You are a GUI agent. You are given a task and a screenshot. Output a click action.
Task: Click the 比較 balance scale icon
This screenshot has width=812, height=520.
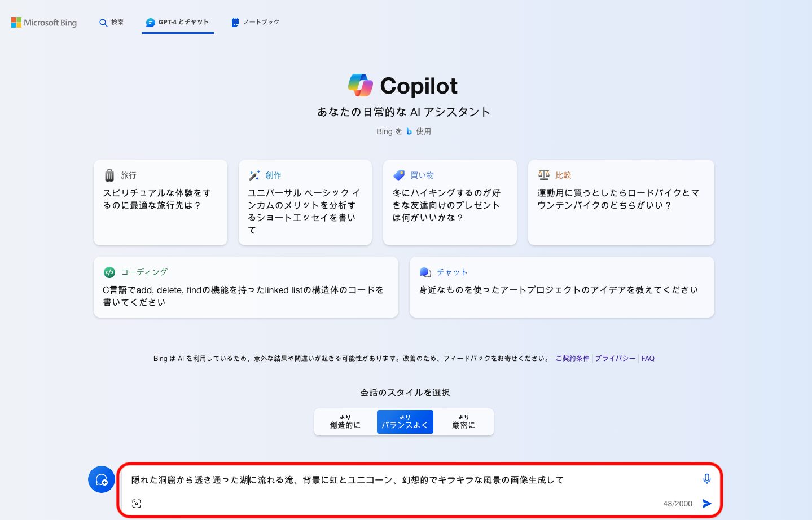544,175
